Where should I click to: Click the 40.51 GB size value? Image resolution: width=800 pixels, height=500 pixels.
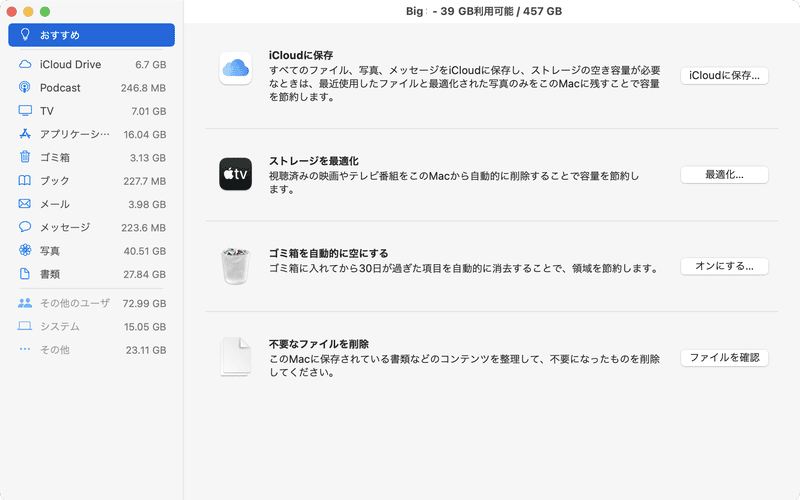[x=145, y=251]
